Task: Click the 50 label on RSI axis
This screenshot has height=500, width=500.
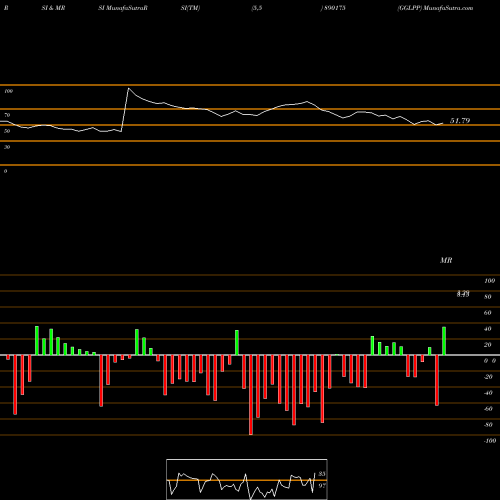Action: (x=7, y=131)
